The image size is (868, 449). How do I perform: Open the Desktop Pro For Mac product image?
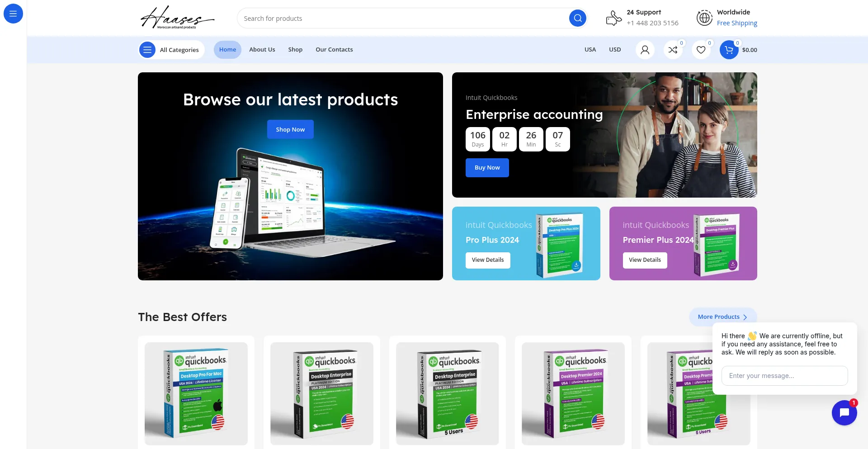196,393
